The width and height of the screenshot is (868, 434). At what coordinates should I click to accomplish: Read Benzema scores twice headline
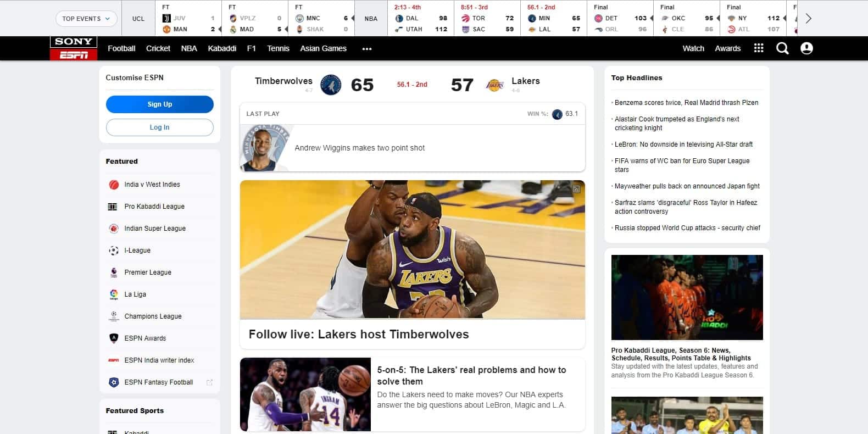coord(686,103)
